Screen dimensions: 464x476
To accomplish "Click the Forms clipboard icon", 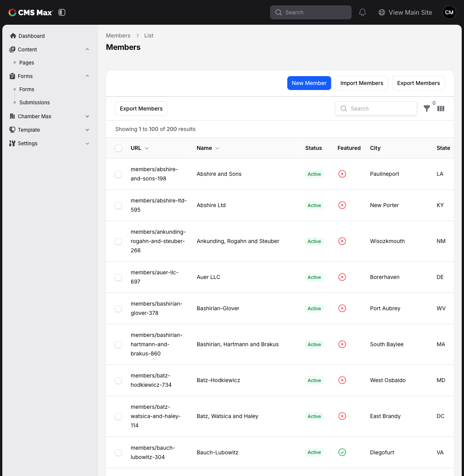I will pyautogui.click(x=12, y=76).
